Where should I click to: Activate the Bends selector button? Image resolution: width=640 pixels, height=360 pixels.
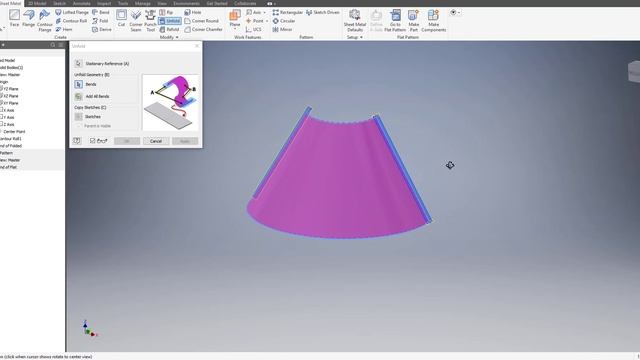(x=78, y=84)
